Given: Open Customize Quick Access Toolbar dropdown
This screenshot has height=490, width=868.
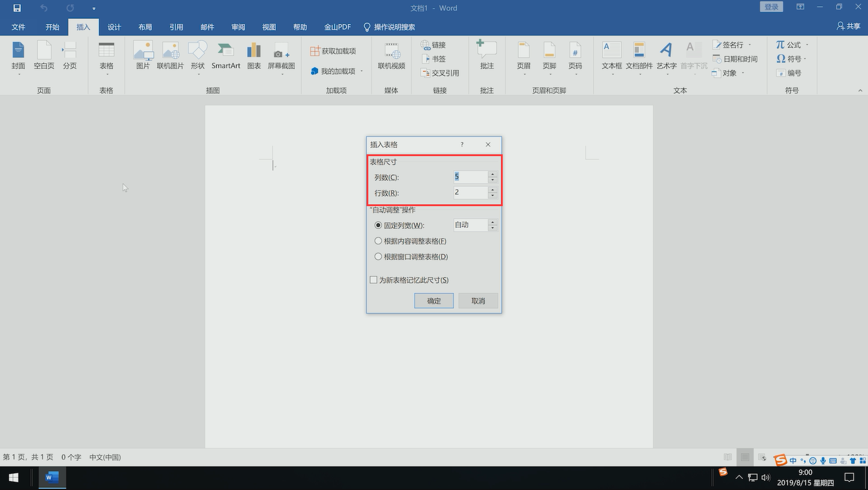Looking at the screenshot, I should pyautogui.click(x=94, y=8).
